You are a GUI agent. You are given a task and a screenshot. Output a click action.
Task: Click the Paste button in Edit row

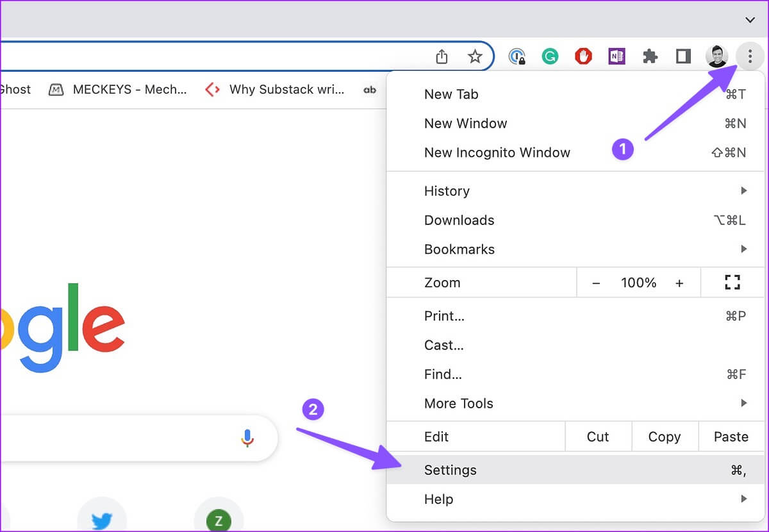(731, 436)
